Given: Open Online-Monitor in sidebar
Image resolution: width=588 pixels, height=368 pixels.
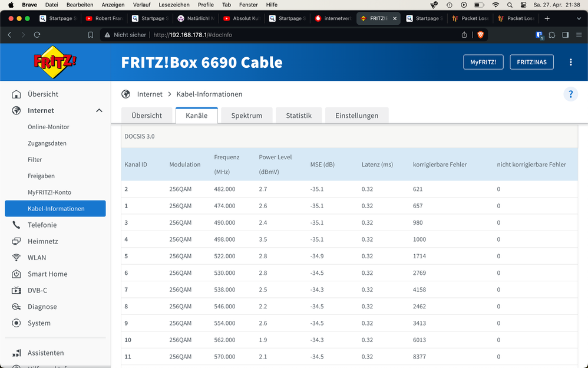Looking at the screenshot, I should 48,127.
